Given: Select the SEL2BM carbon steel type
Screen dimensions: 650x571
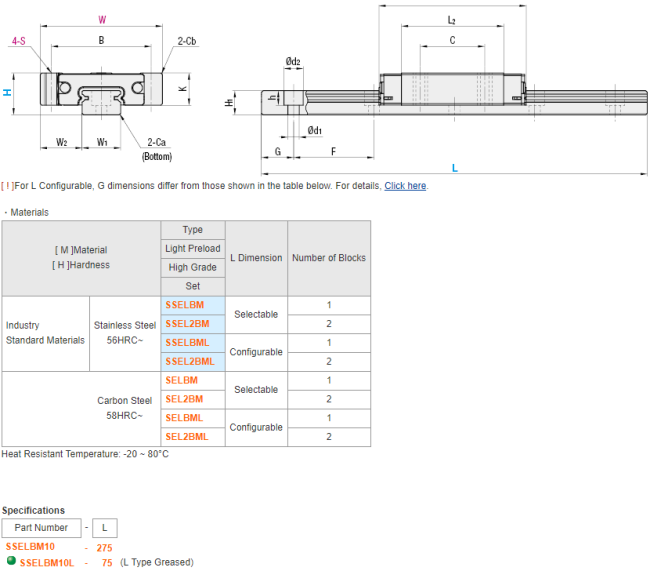Looking at the screenshot, I should pos(186,399).
